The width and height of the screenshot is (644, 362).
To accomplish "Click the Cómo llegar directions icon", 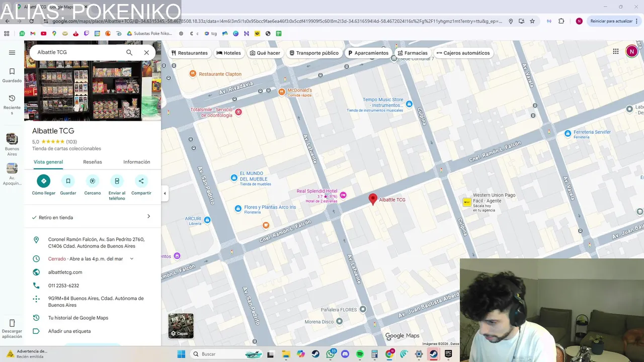I will (x=44, y=181).
